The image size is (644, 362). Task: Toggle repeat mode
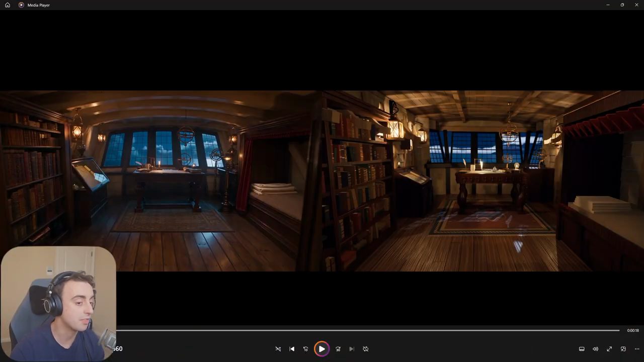coord(366,349)
